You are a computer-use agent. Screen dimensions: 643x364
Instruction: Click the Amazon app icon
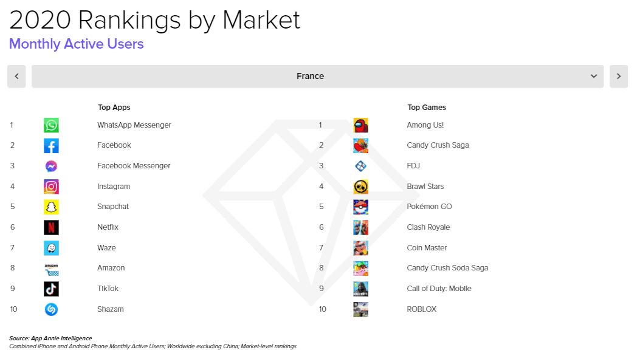tap(51, 269)
